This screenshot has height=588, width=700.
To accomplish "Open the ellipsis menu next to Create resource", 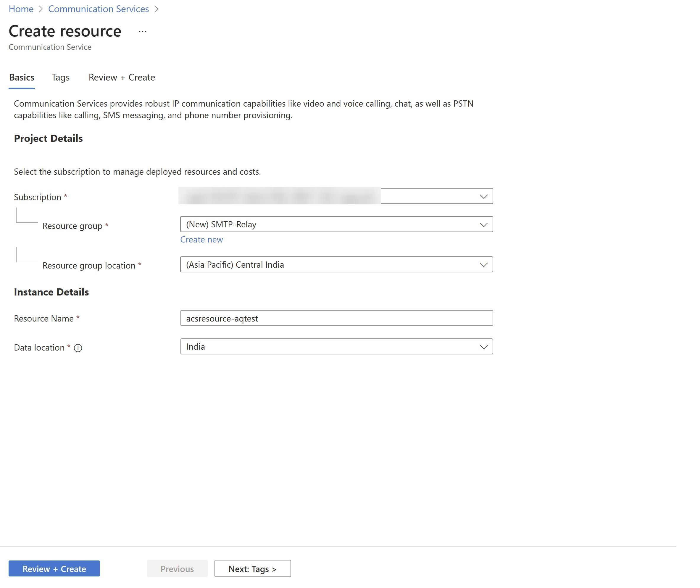I will [142, 31].
